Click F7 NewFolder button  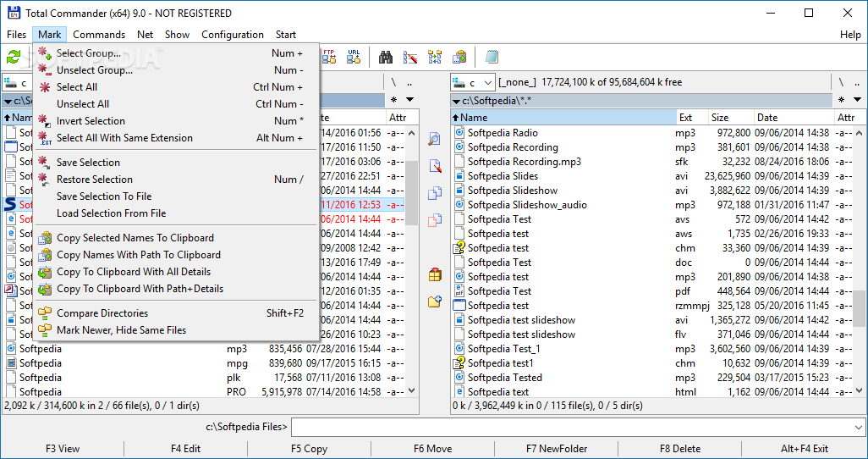[557, 449]
